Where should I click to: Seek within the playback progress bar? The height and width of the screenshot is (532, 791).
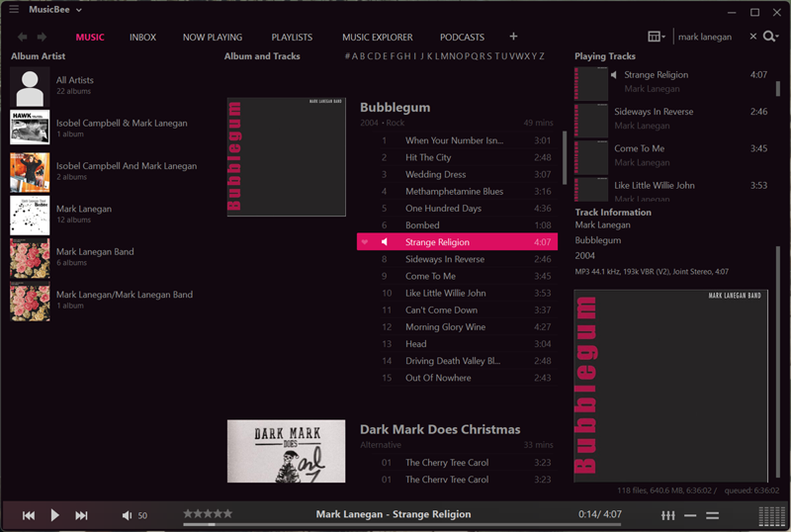click(x=401, y=525)
